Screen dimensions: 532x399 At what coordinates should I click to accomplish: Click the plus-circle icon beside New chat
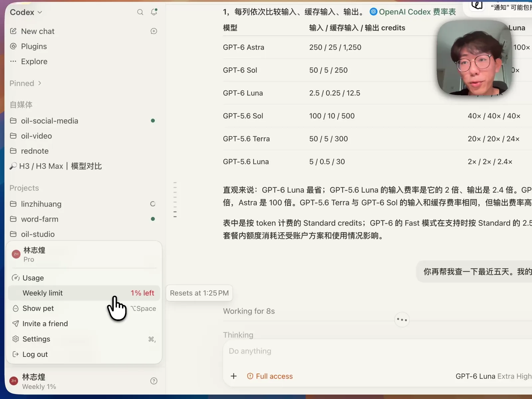click(x=154, y=31)
